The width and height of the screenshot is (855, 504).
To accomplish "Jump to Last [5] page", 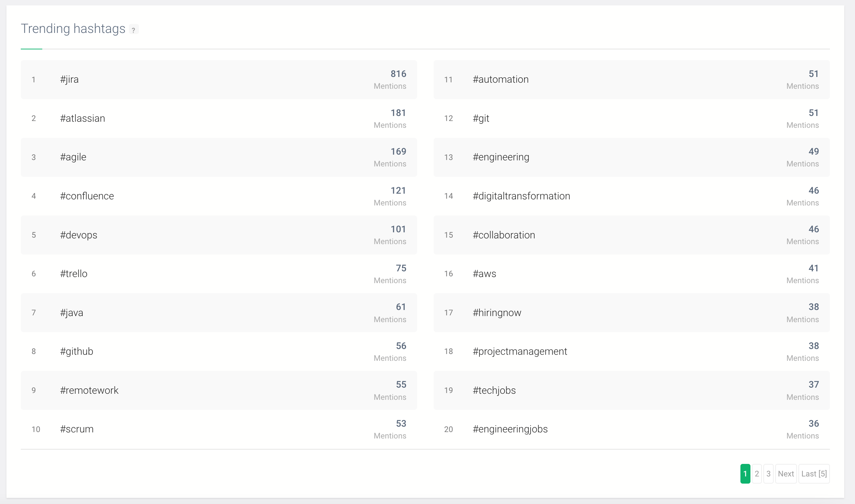I will pos(814,474).
